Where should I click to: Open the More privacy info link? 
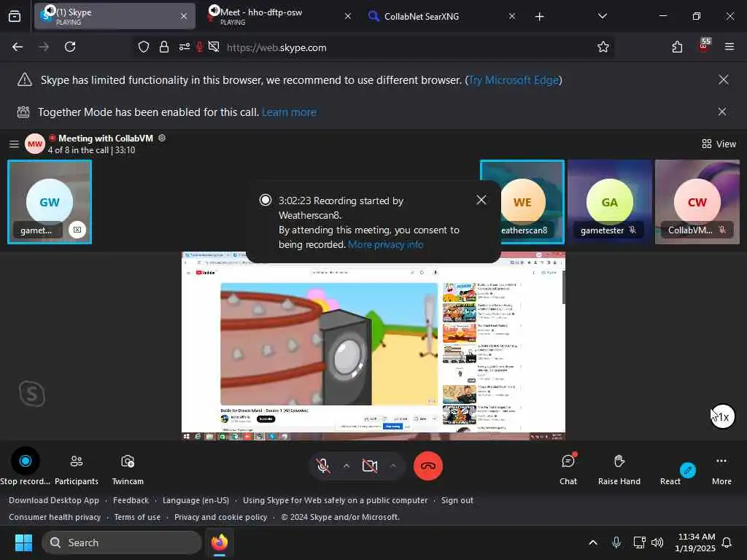[x=385, y=244]
